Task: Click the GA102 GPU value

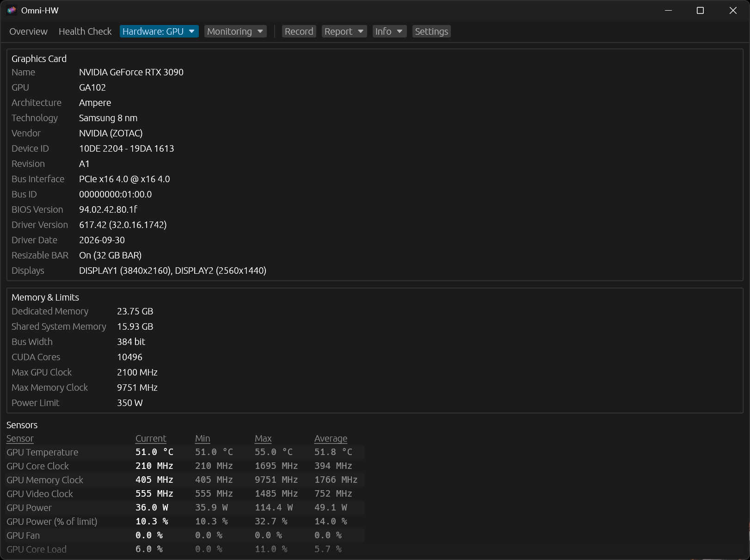Action: [92, 87]
